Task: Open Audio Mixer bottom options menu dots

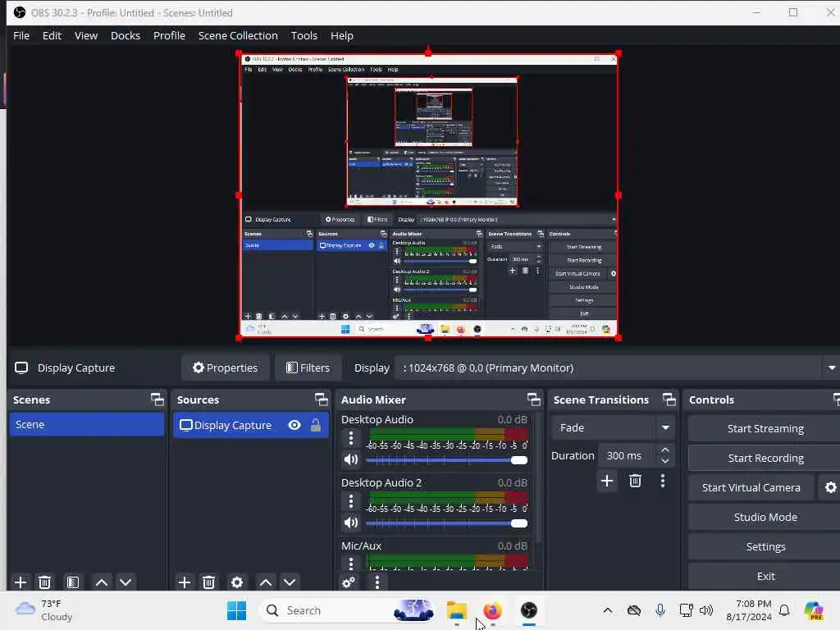Action: [377, 582]
